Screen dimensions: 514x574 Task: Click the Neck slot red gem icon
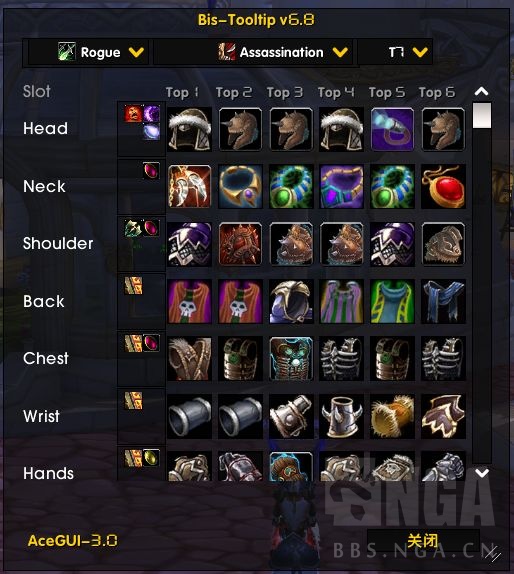coord(151,170)
